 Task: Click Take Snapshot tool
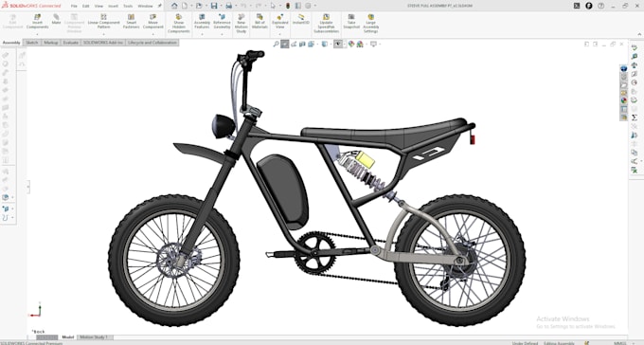[x=351, y=22]
